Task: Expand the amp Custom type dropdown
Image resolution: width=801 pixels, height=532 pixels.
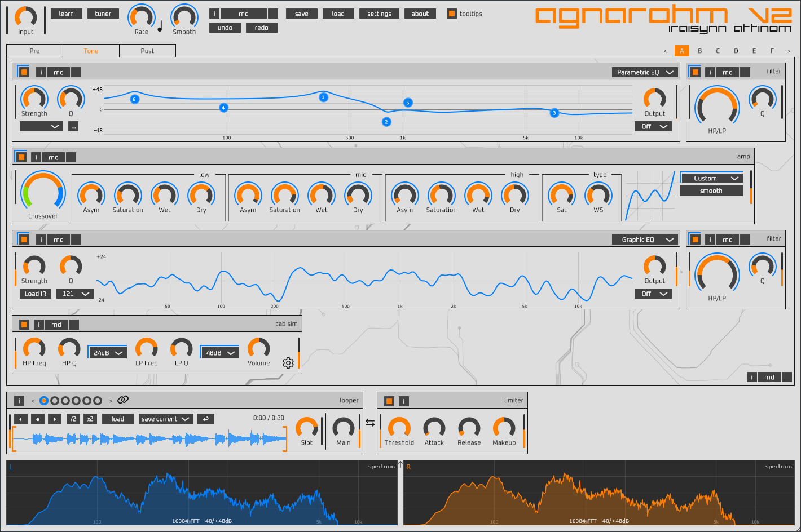Action: (711, 178)
